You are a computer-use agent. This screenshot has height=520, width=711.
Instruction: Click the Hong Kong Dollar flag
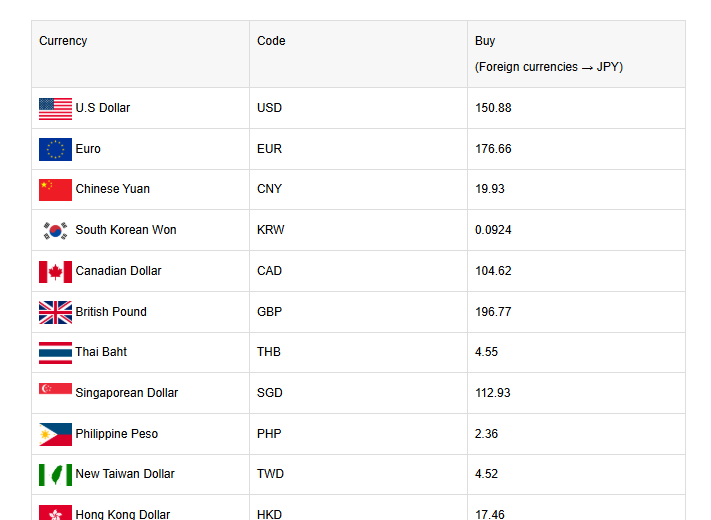[55, 512]
